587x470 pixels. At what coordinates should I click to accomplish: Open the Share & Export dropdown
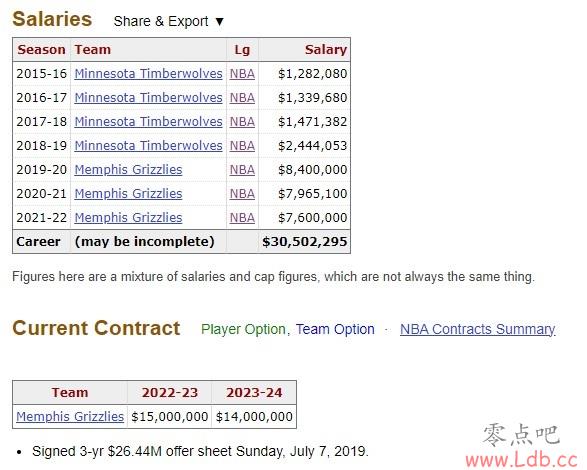pyautogui.click(x=168, y=21)
